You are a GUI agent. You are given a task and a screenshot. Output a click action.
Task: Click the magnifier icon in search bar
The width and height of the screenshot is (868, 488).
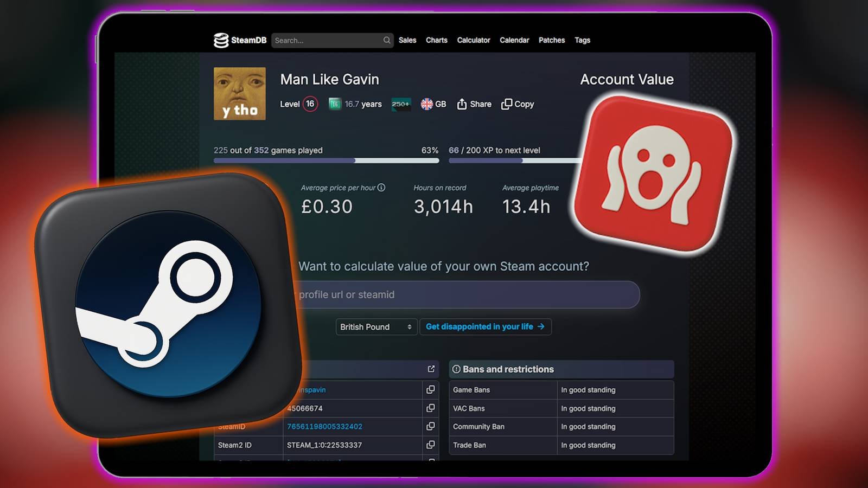pos(387,40)
